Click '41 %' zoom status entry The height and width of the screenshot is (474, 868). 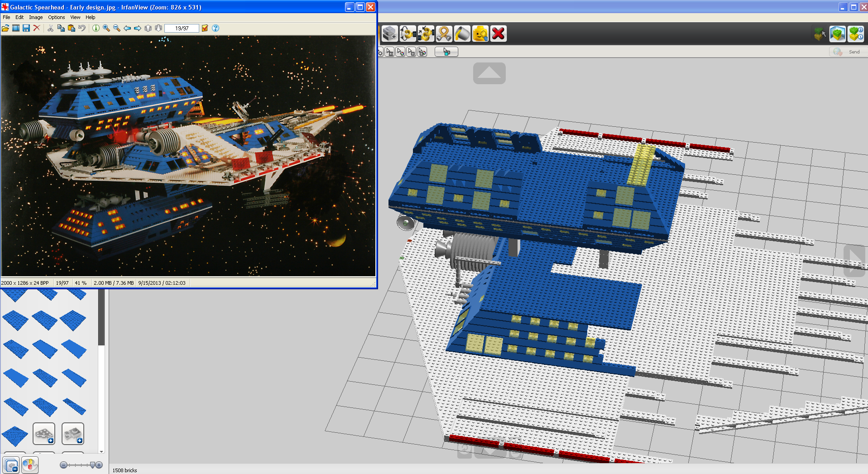pyautogui.click(x=81, y=283)
